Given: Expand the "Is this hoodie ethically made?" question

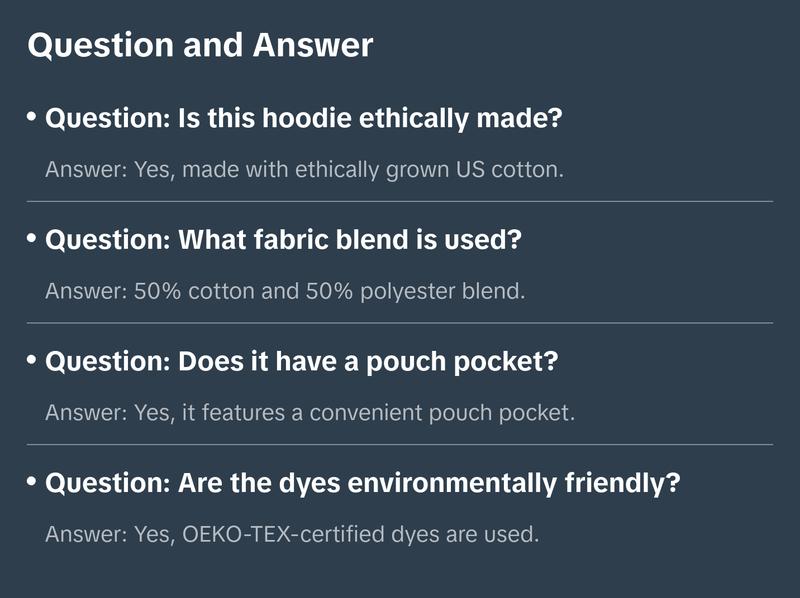Looking at the screenshot, I should click(x=304, y=119).
